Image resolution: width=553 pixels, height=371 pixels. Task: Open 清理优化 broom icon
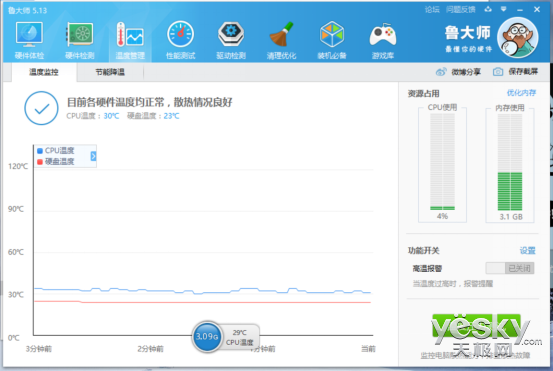281,40
